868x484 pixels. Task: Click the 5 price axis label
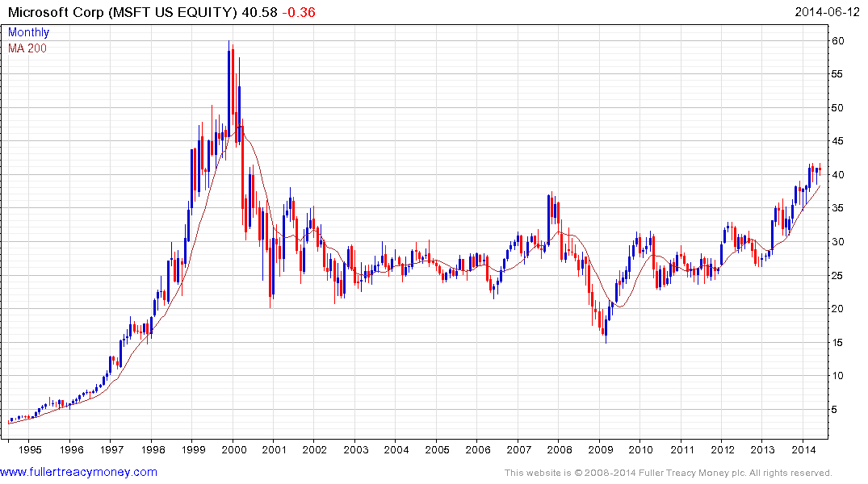tap(835, 409)
